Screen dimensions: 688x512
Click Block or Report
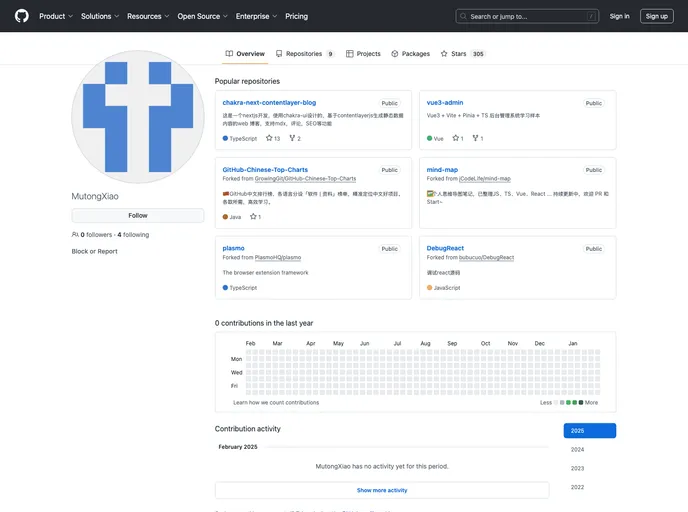94,251
